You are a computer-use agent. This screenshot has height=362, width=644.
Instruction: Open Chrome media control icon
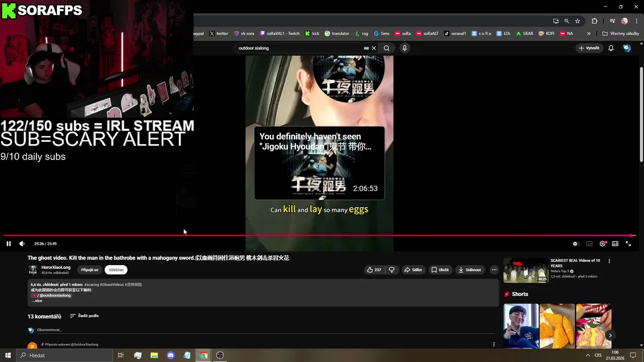pyautogui.click(x=612, y=21)
